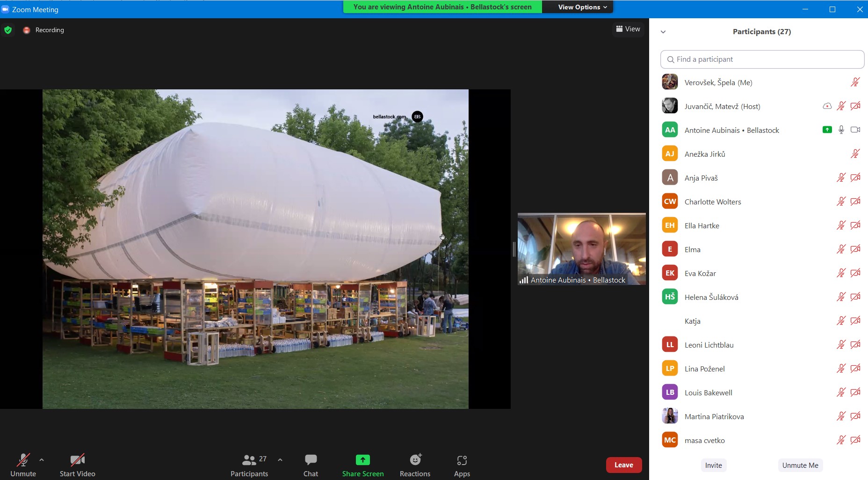
Task: Toggle the Participants panel button
Action: [x=249, y=465]
